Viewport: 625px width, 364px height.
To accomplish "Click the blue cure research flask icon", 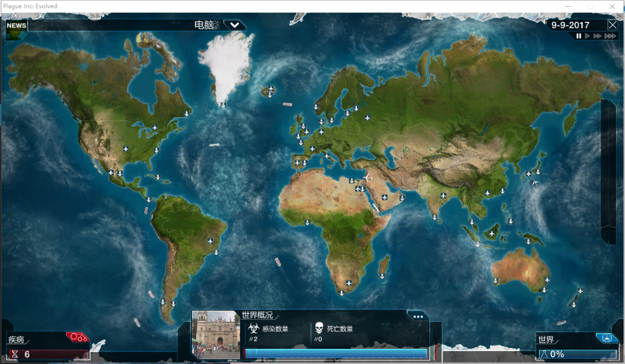I will tap(607, 338).
